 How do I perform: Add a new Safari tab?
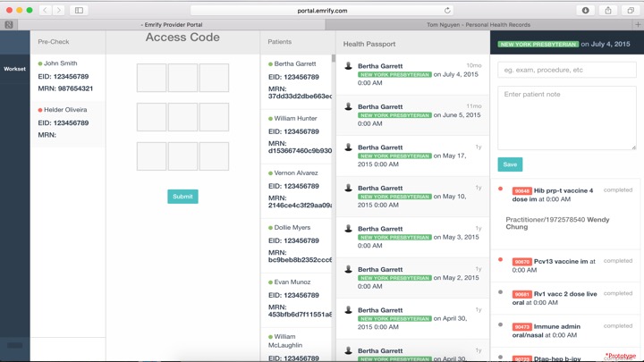point(638,25)
